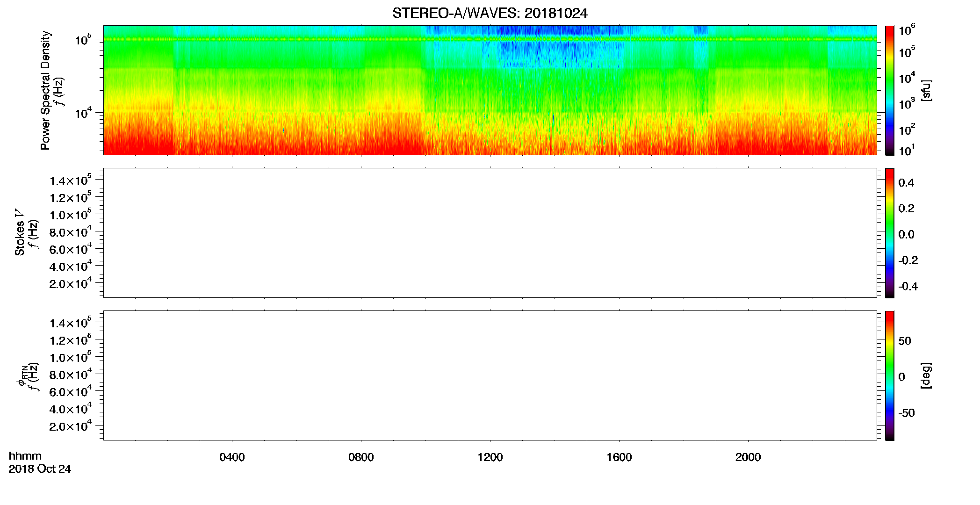Click the 1600 time tick label

[619, 457]
